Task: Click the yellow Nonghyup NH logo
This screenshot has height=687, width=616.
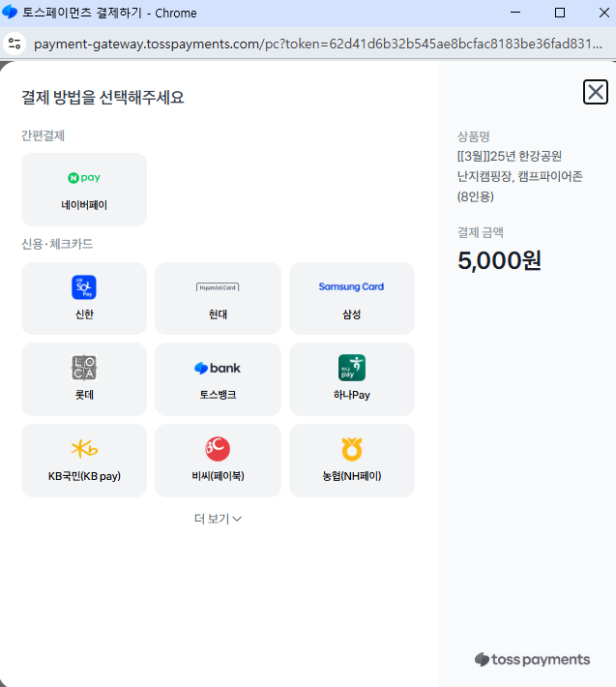Action: pyautogui.click(x=352, y=449)
